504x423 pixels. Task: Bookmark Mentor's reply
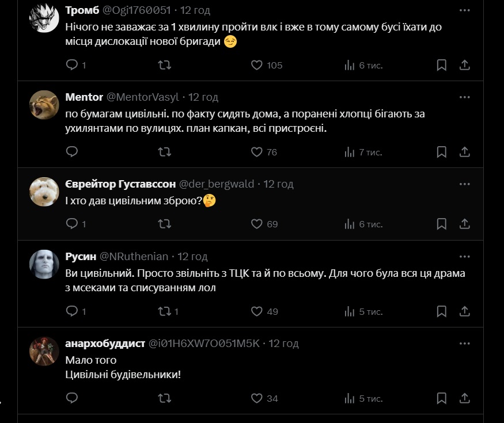(441, 152)
